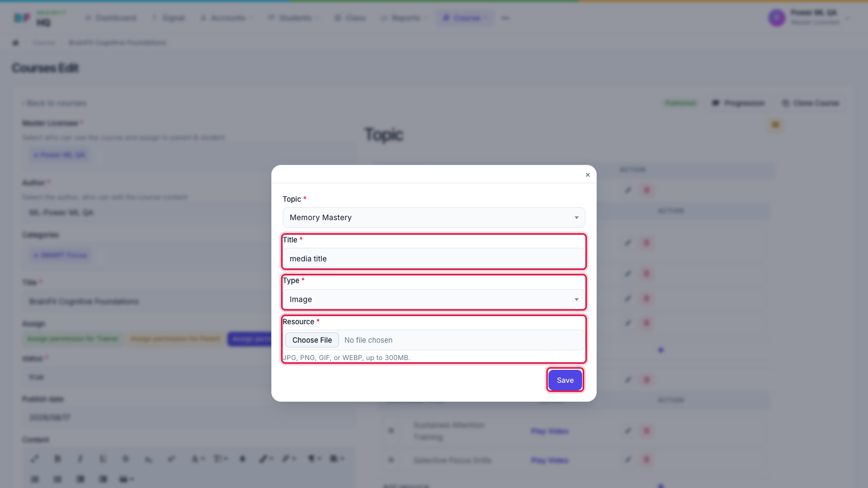Close the media dialog with X
The height and width of the screenshot is (488, 868).
pos(588,175)
